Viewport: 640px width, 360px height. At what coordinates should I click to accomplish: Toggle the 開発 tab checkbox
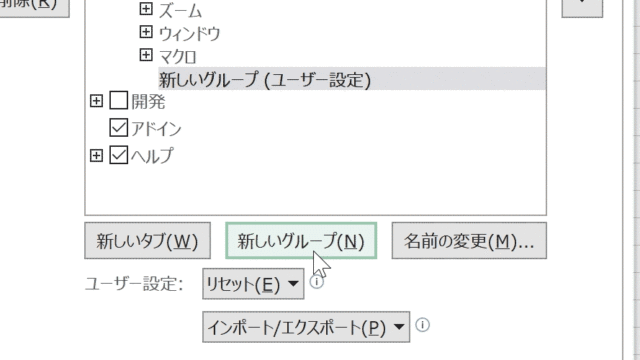pyautogui.click(x=119, y=100)
